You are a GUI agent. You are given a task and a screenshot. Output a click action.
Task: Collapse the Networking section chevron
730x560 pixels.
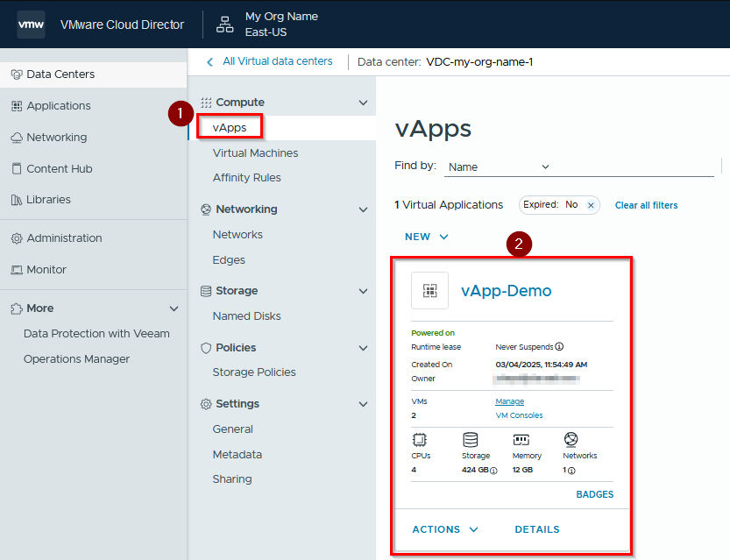(x=363, y=209)
